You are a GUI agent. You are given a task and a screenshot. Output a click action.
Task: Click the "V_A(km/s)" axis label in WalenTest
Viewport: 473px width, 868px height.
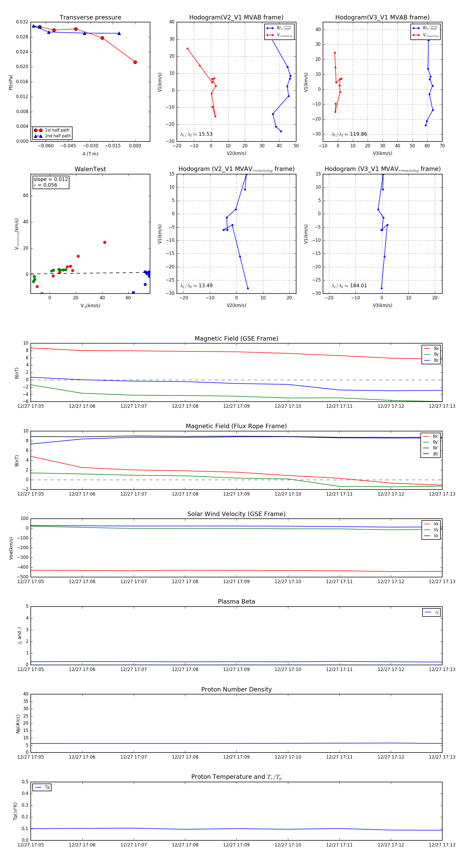90,306
